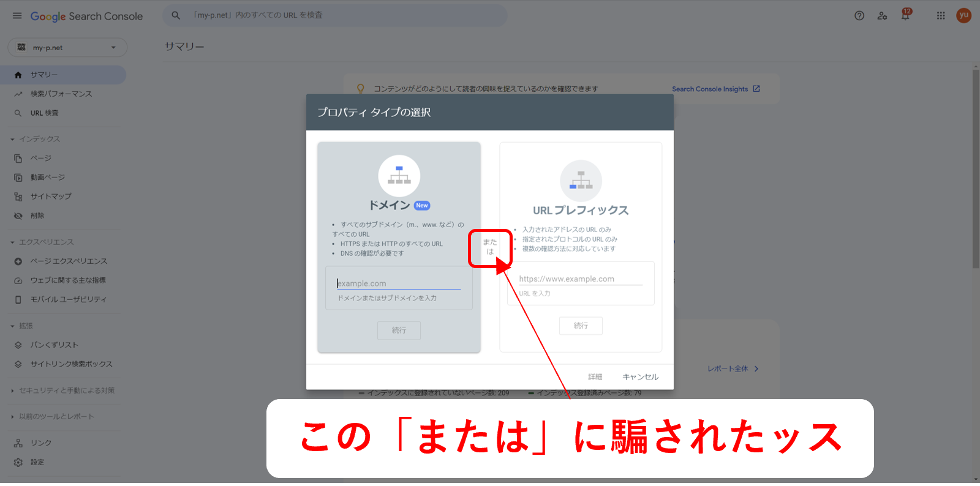Click the top URL inspection search bar
Viewport: 980px width, 486px height.
tap(334, 15)
